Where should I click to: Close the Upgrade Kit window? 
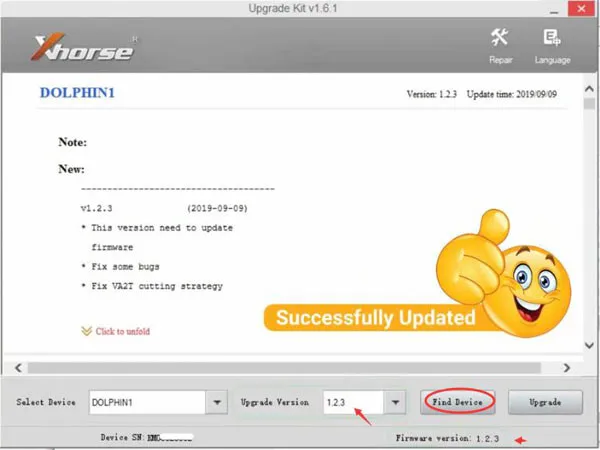(581, 9)
